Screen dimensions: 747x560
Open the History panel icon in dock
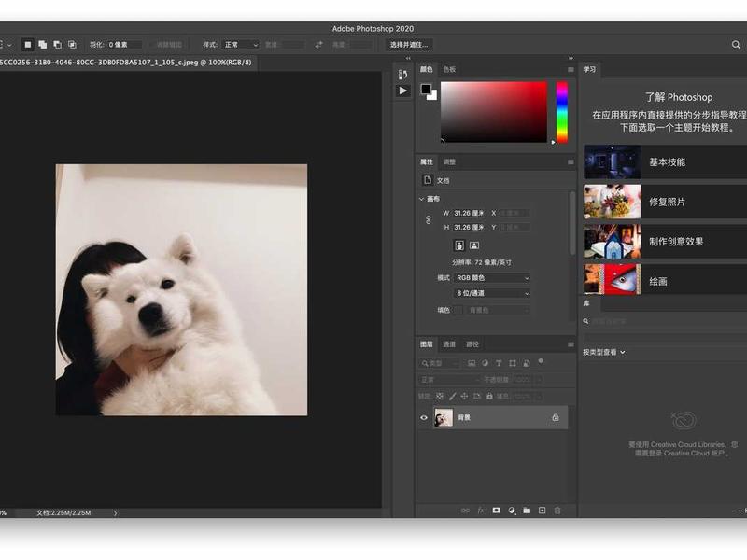pos(402,75)
